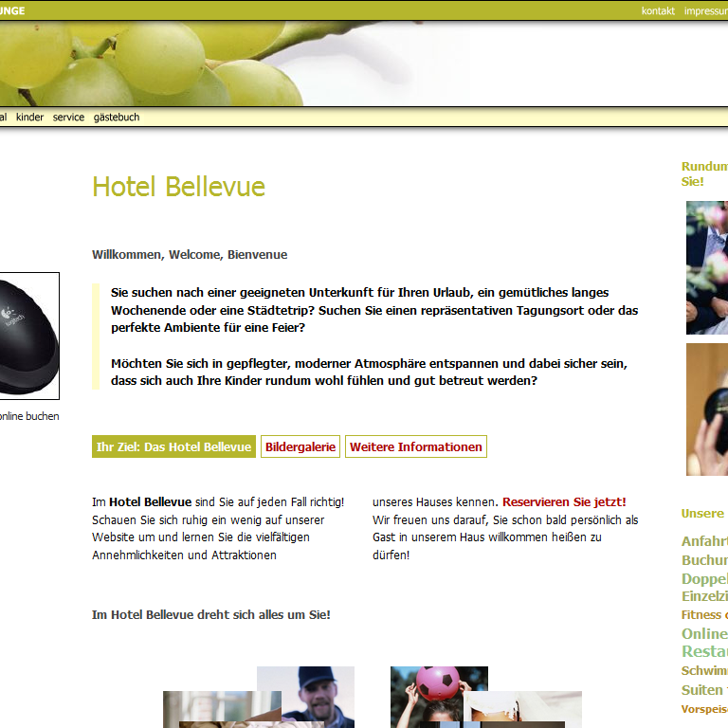Click the online buchen caption link
728x728 pixels.
pos(29,416)
